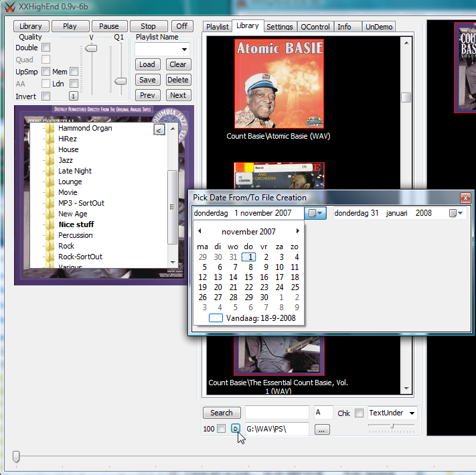This screenshot has height=475, width=476.
Task: Click the Library button at top left
Action: click(31, 26)
